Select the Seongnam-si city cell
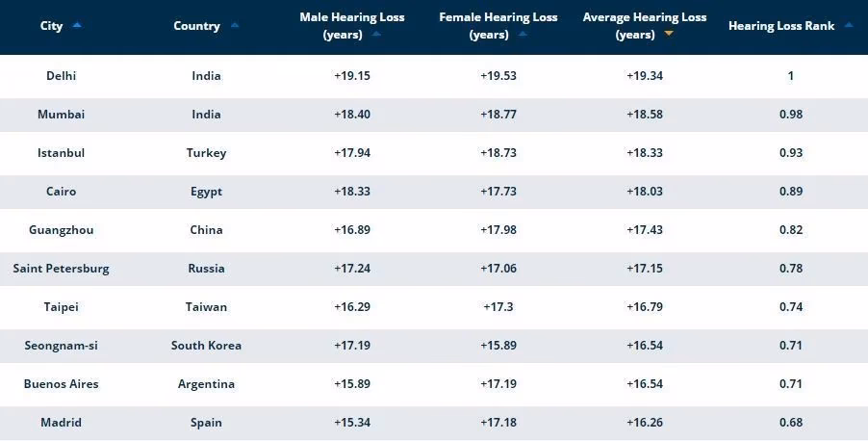 [62, 346]
